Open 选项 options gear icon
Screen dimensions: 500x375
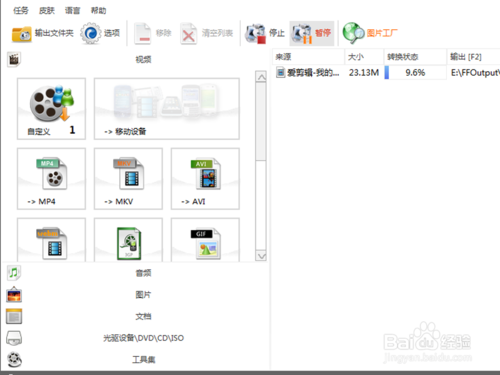pos(90,33)
